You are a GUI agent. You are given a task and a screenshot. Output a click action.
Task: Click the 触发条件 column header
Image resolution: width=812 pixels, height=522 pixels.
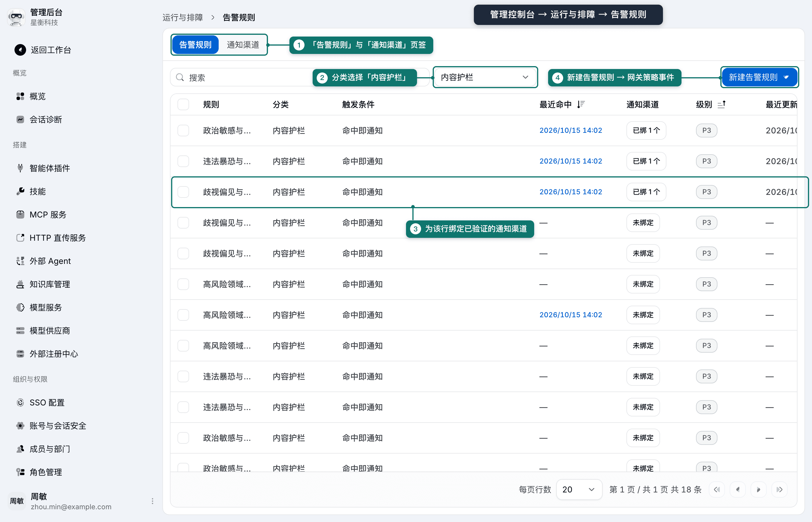click(x=358, y=104)
